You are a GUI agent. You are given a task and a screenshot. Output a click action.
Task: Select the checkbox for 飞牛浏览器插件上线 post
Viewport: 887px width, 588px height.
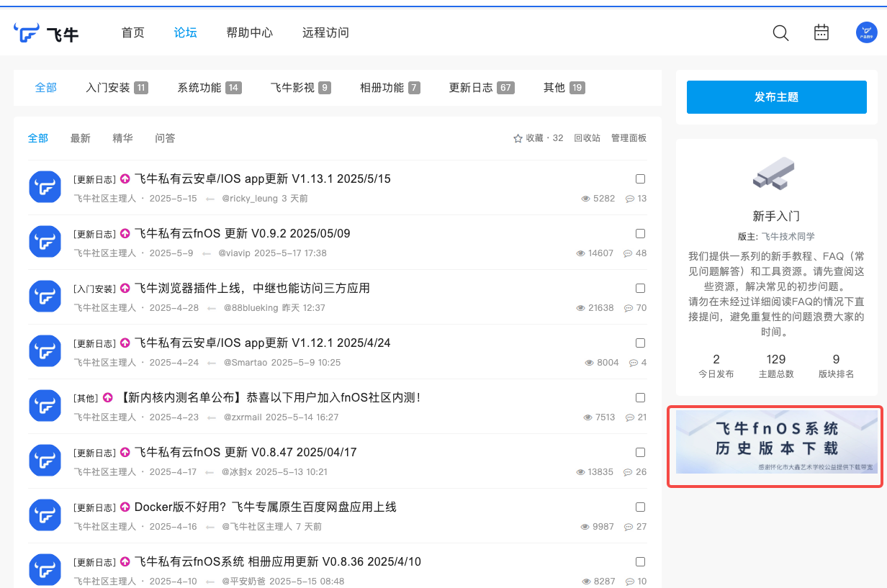tap(640, 289)
